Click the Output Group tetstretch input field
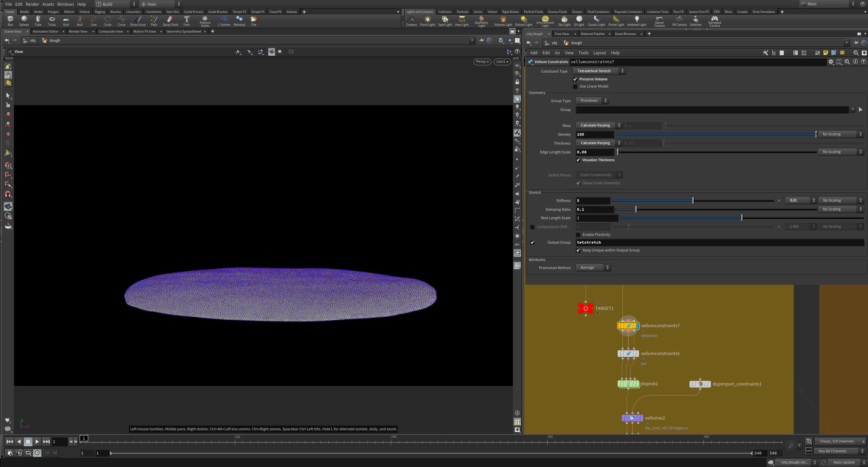The width and height of the screenshot is (868, 467). 712,242
